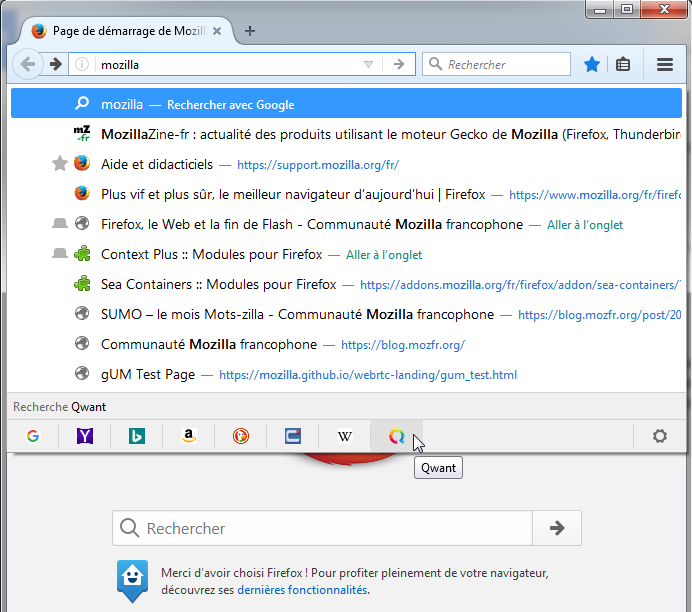Click the blue search engine icon before Wikipedia

point(293,436)
